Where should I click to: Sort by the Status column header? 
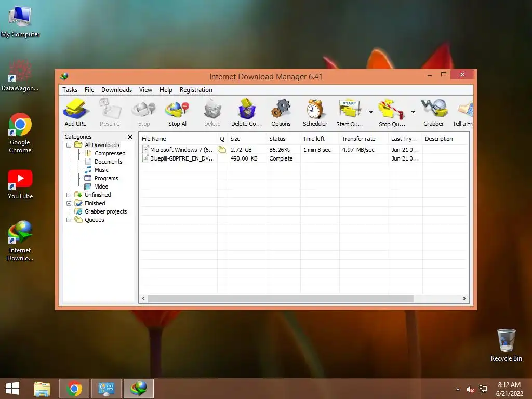point(283,139)
